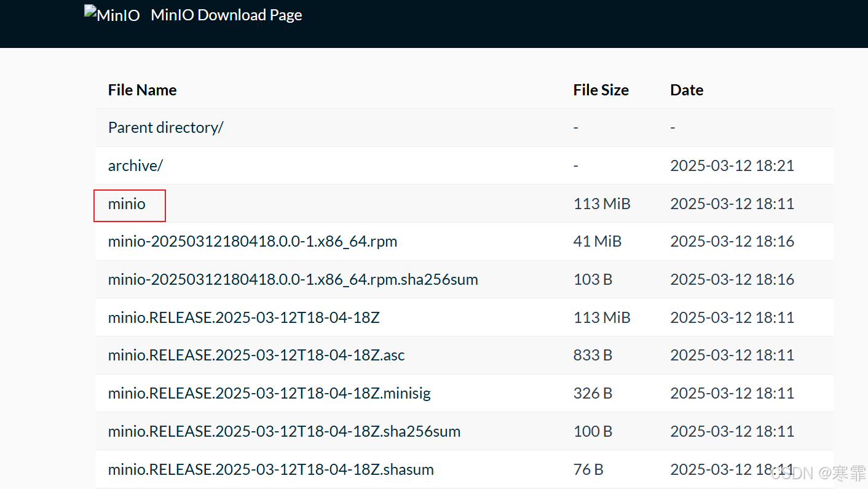Click the MinIO Download Page title
868x489 pixels.
click(226, 15)
